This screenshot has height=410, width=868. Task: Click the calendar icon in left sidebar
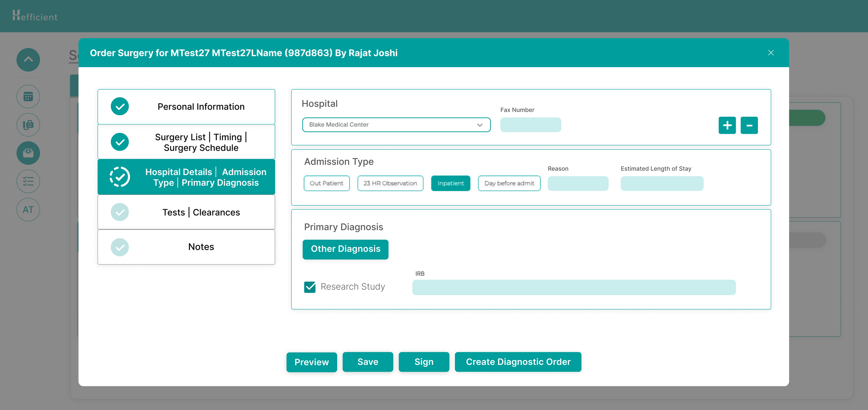(x=28, y=97)
